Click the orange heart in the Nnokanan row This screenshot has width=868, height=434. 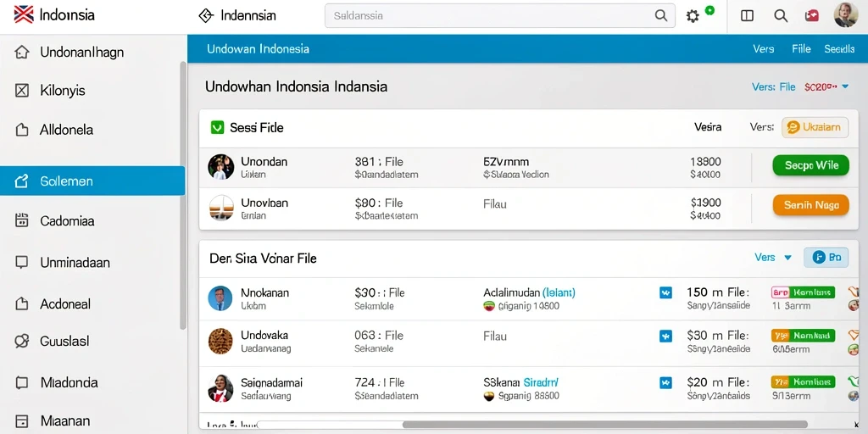(854, 292)
